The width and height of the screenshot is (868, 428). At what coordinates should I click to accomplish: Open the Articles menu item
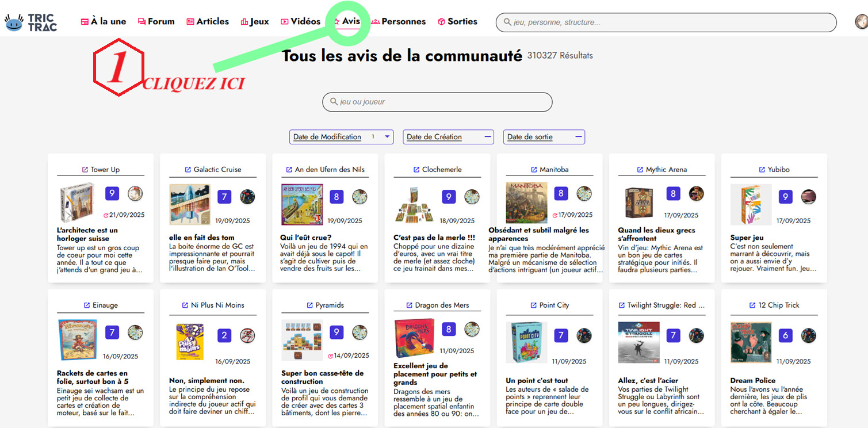pyautogui.click(x=208, y=21)
